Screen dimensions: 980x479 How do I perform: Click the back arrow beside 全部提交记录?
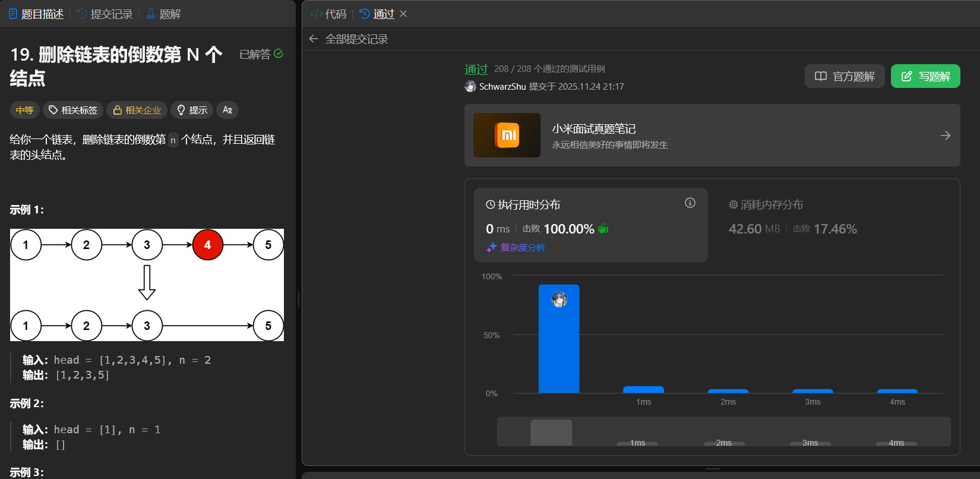314,39
